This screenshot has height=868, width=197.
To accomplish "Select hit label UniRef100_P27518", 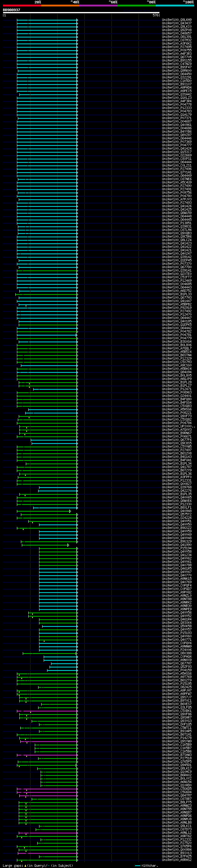I will pos(177,758).
